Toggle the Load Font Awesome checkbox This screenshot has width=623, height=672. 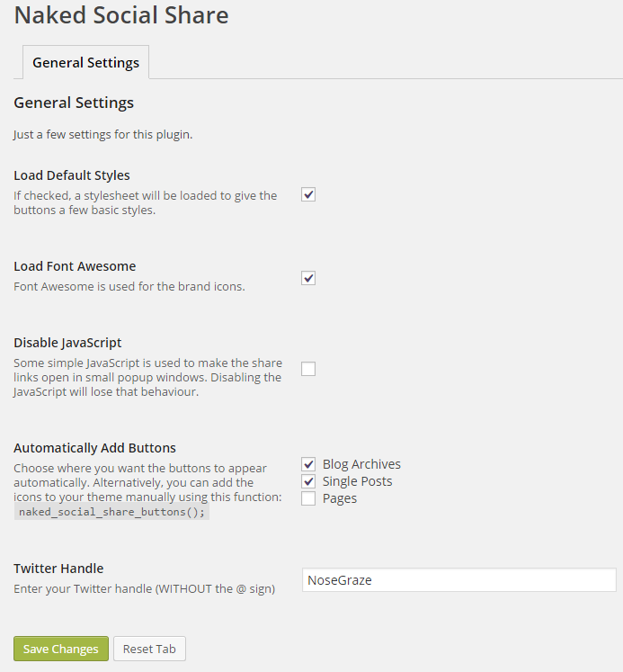pyautogui.click(x=308, y=278)
